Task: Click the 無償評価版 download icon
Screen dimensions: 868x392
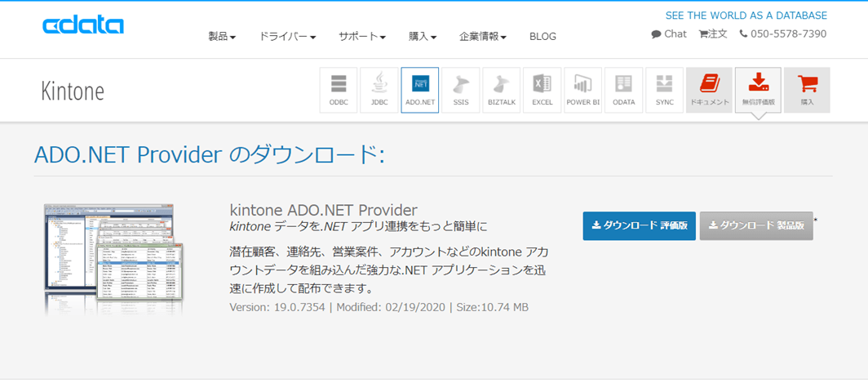Action: point(758,90)
